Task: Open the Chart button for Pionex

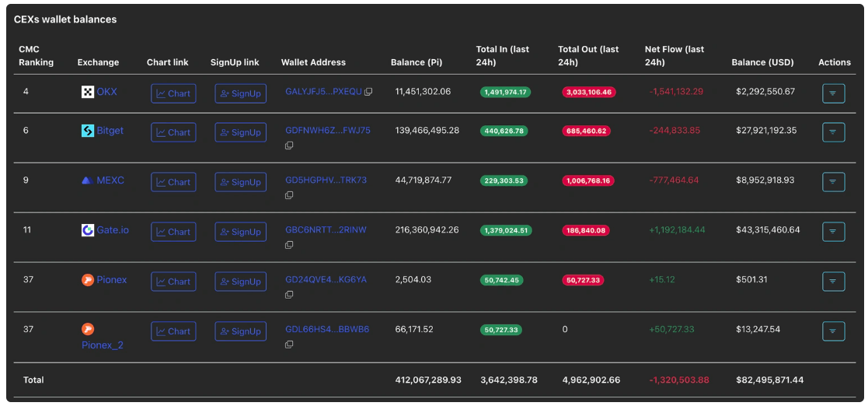Action: 173,282
